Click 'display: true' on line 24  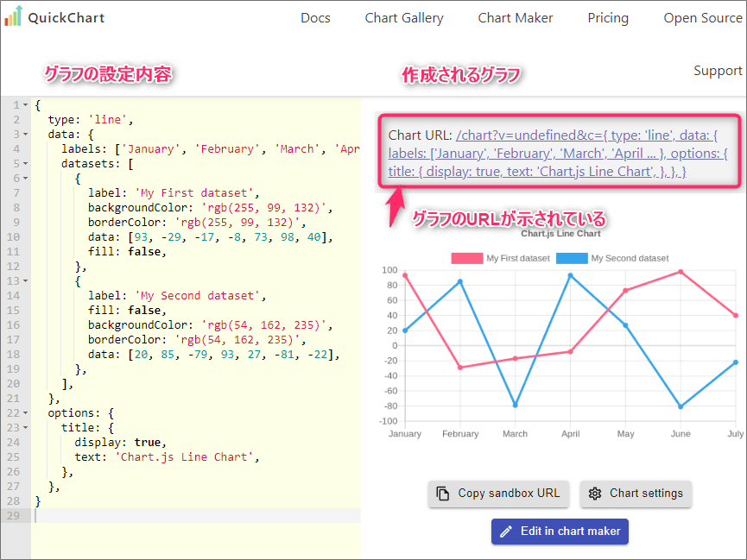pyautogui.click(x=117, y=443)
